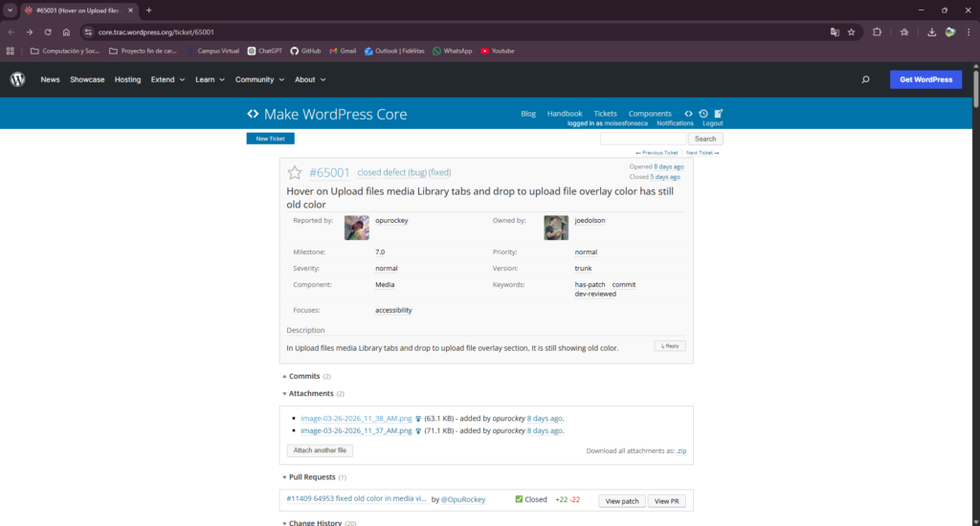The height and width of the screenshot is (526, 980).
Task: Open the Notifications link
Action: point(675,123)
